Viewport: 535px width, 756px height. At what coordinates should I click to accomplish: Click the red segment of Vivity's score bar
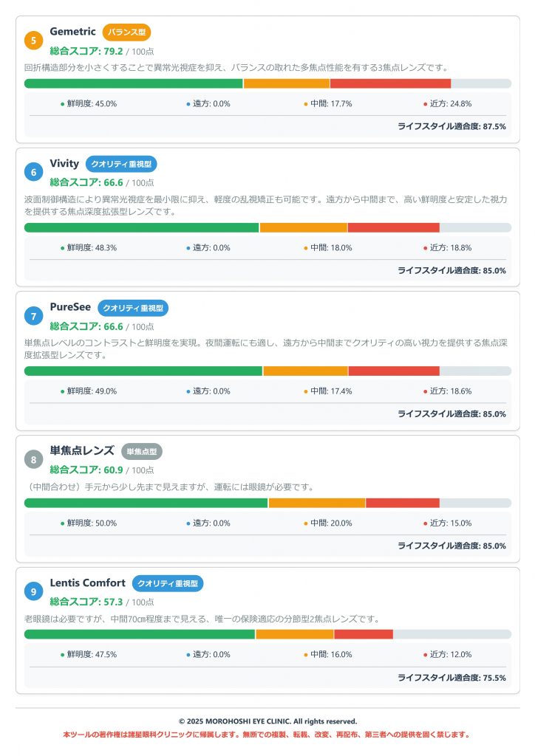pos(393,227)
